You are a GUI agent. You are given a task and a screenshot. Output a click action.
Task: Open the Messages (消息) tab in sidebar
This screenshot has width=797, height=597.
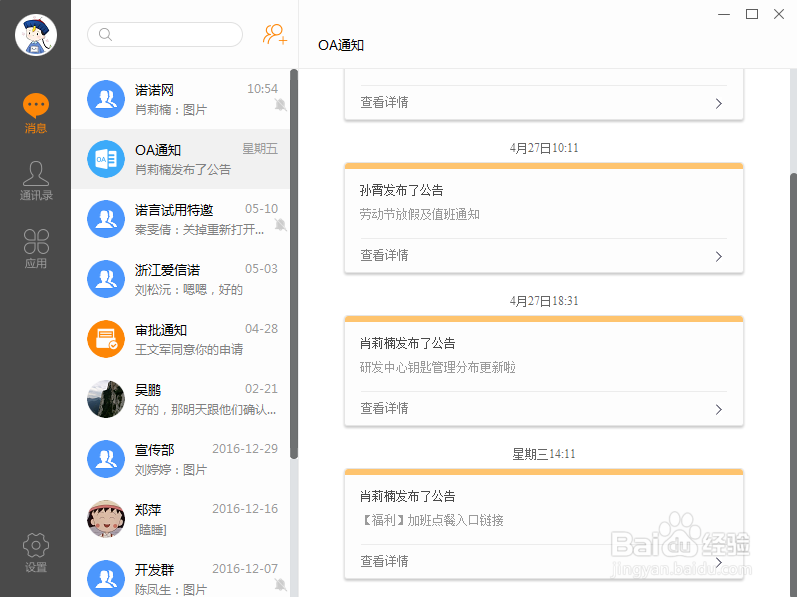tap(36, 113)
